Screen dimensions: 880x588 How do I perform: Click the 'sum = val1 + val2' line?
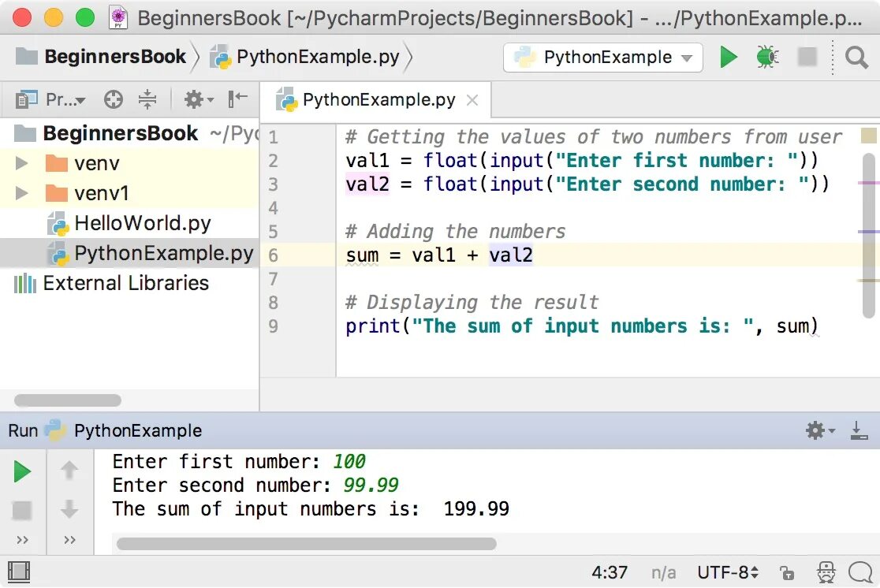click(x=439, y=255)
